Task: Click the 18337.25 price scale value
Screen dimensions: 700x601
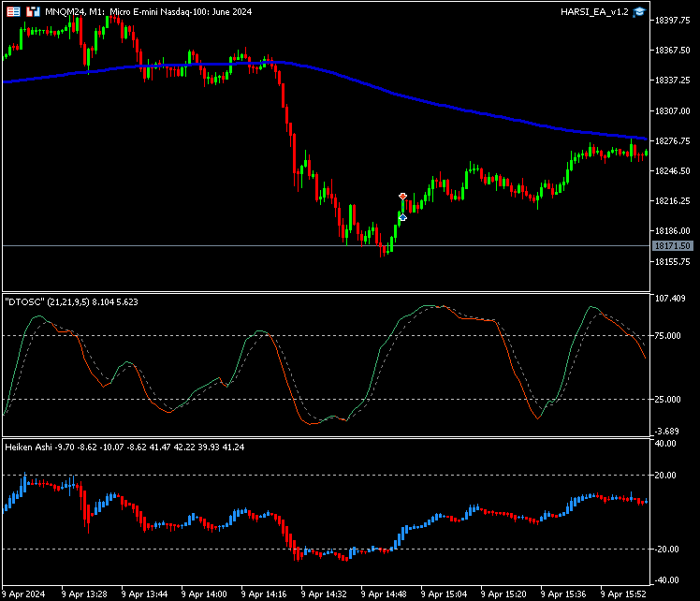Action: (x=672, y=81)
